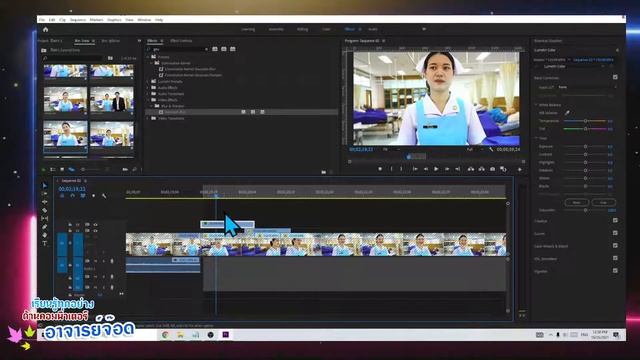
Task: Open the Markers menu
Action: 96,20
